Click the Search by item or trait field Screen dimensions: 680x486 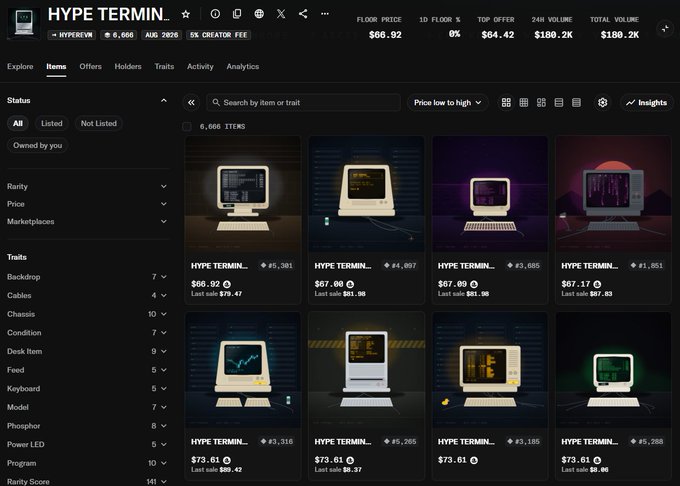(x=304, y=103)
